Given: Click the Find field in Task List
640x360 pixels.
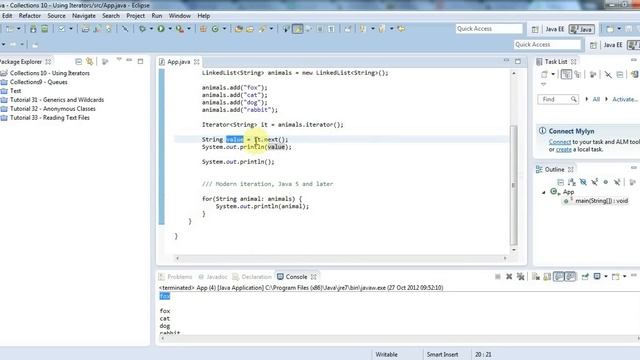Looking at the screenshot, I should [x=558, y=99].
